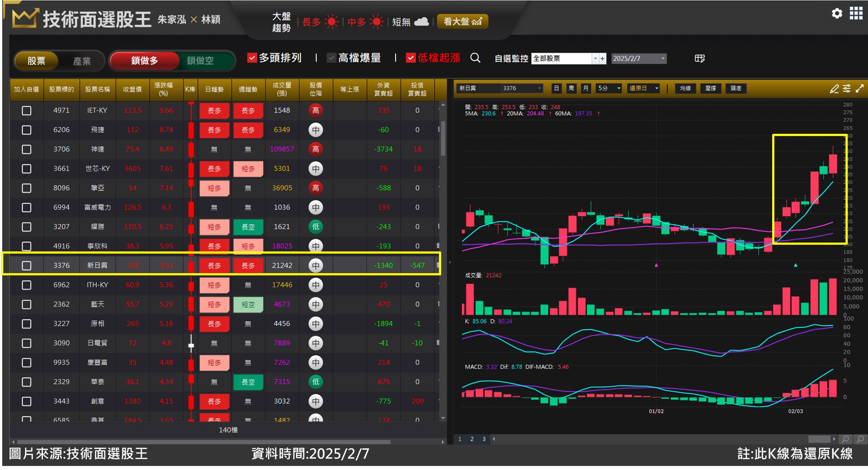Toggle the 多頭排列 checkbox
This screenshot has width=868, height=470.
pyautogui.click(x=252, y=58)
